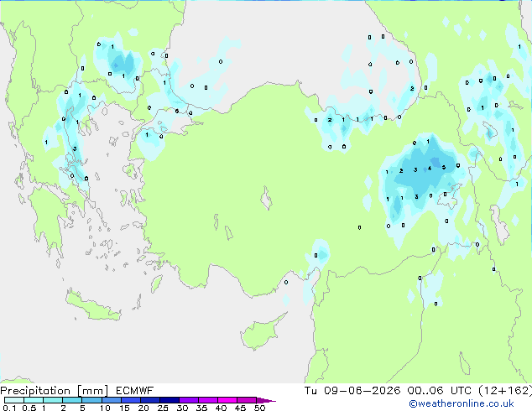Select the 0.1–0.5 mm legend color swatch
532x411 pixels.
(14, 400)
